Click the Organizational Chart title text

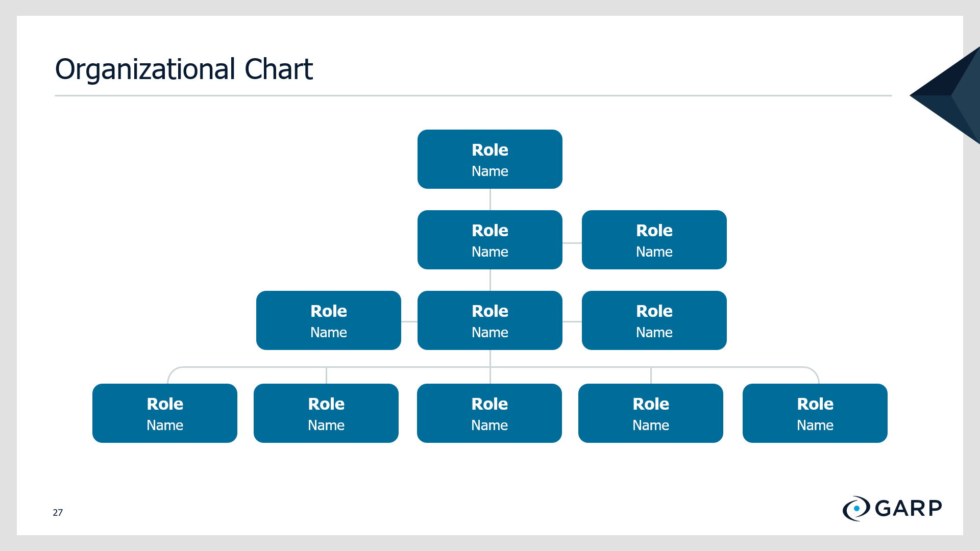coord(184,69)
